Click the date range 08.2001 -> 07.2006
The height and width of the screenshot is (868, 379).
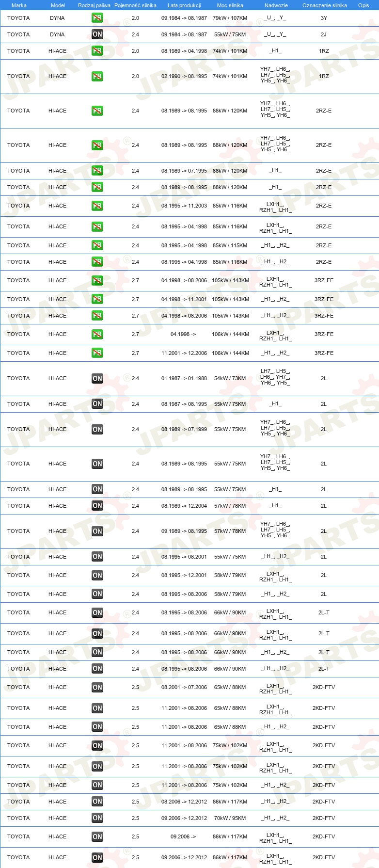click(x=184, y=687)
